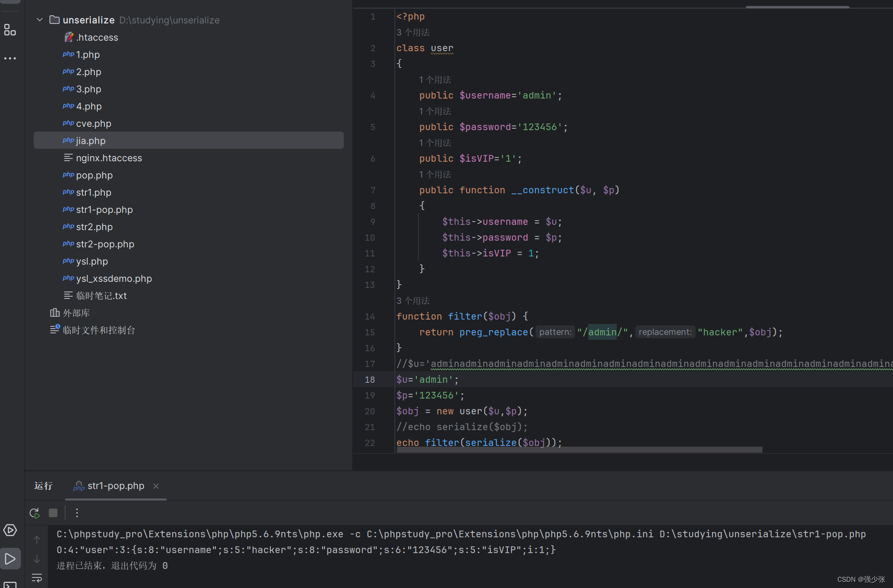Click line number 22 in the gutter
The width and height of the screenshot is (893, 588).
click(x=370, y=443)
